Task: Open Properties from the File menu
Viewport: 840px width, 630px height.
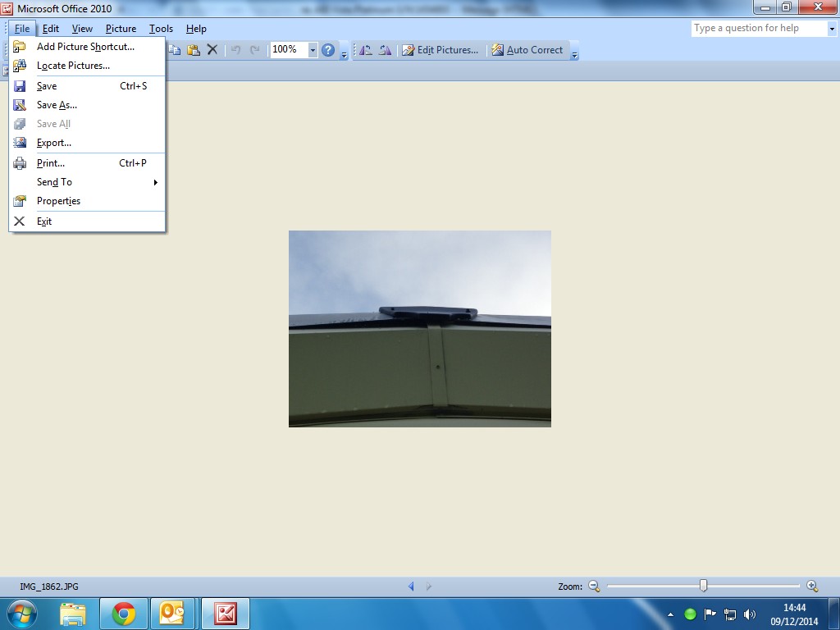Action: click(87, 201)
